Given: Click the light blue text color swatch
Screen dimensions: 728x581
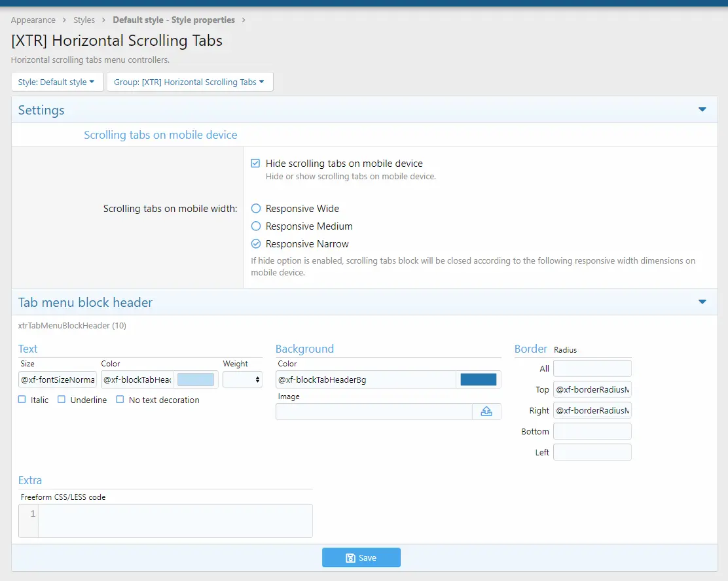Looking at the screenshot, I should pos(196,379).
